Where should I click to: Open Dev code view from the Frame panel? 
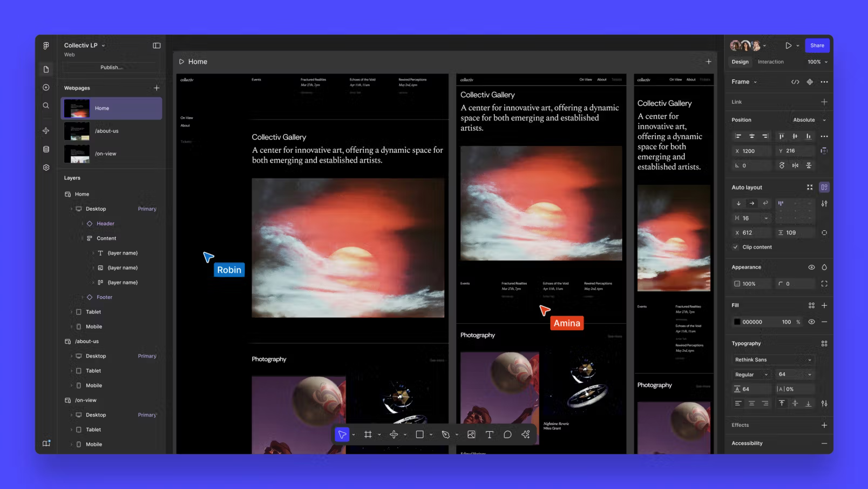tap(795, 82)
